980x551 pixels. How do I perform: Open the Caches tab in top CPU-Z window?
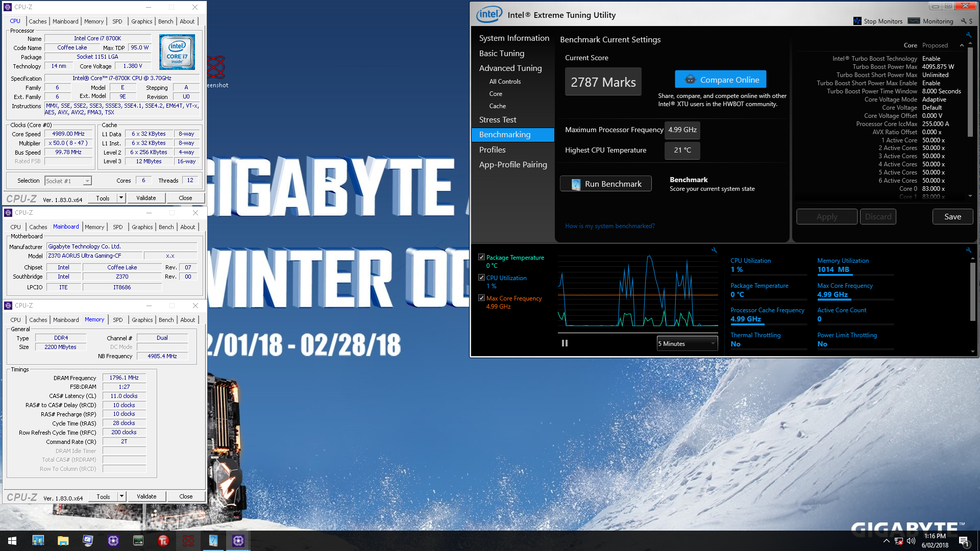[x=38, y=21]
